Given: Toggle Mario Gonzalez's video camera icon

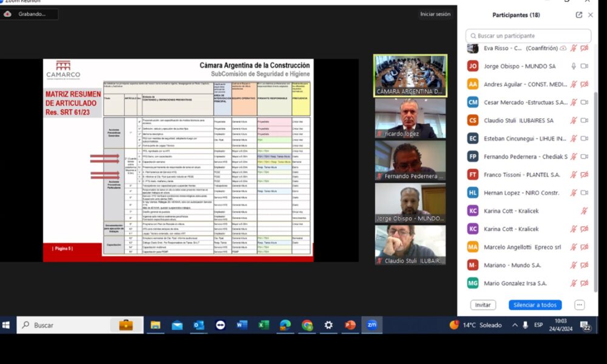Looking at the screenshot, I should [x=585, y=283].
